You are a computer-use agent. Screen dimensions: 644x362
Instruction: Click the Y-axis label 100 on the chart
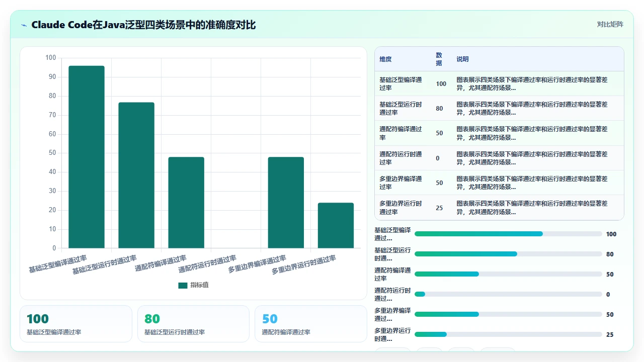point(51,58)
